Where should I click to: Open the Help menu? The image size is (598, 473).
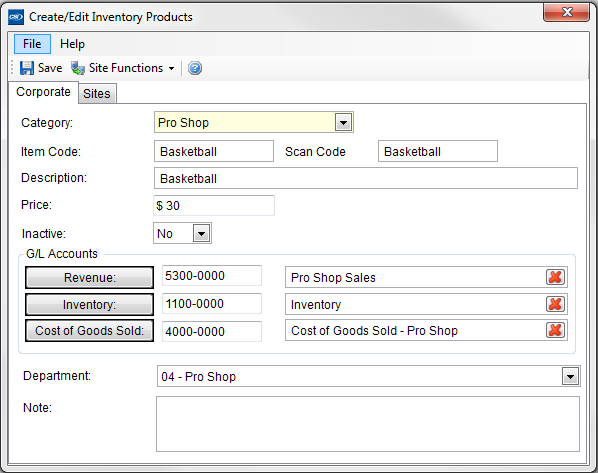[72, 44]
